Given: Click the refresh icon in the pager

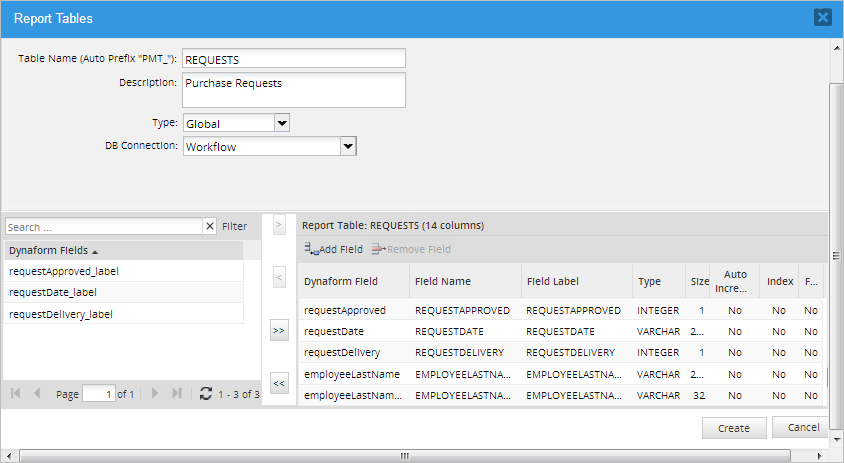Looking at the screenshot, I should (x=206, y=394).
